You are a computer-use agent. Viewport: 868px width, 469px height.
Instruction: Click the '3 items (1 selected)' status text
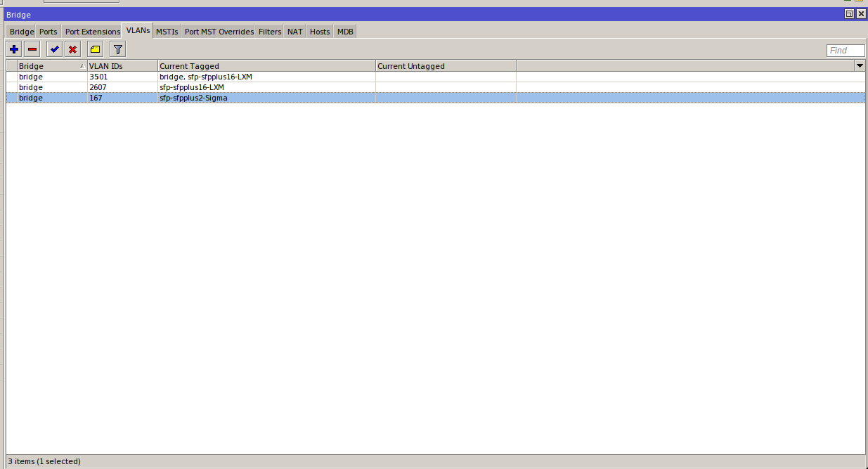tap(44, 461)
